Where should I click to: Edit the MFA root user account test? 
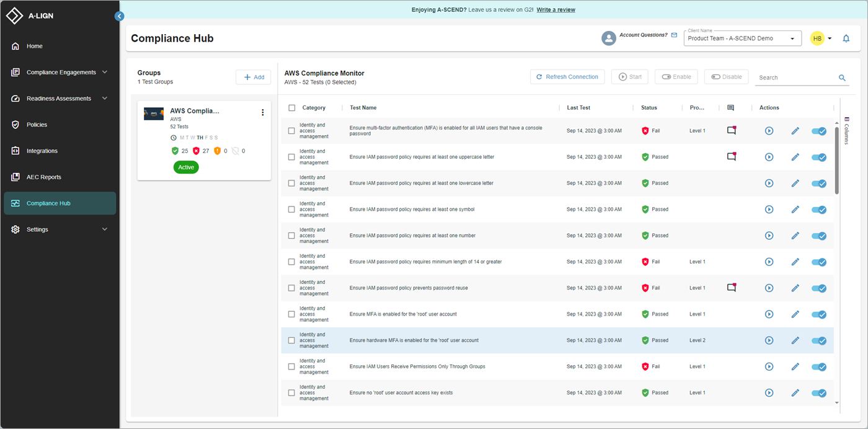point(795,314)
